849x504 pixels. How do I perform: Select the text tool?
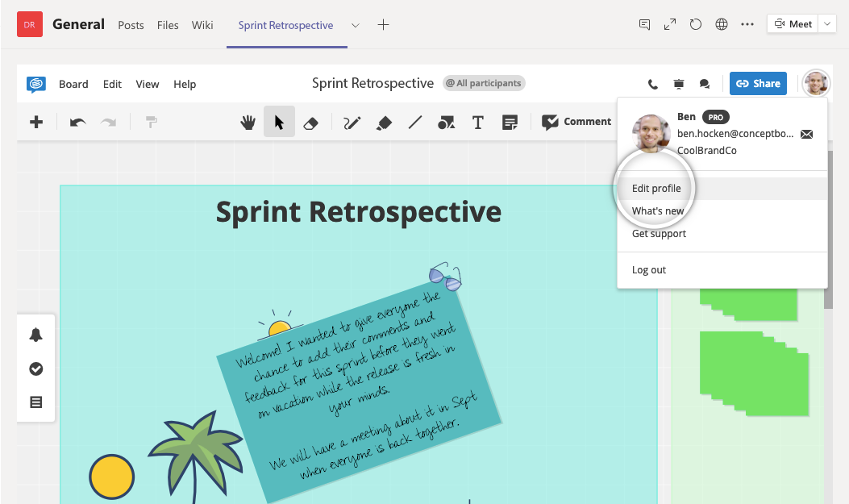[477, 123]
